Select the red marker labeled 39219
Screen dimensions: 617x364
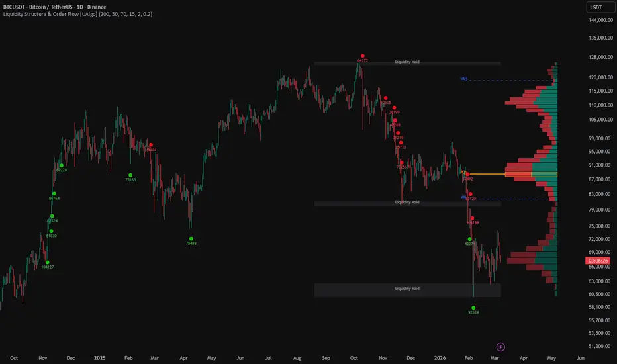[398, 134]
